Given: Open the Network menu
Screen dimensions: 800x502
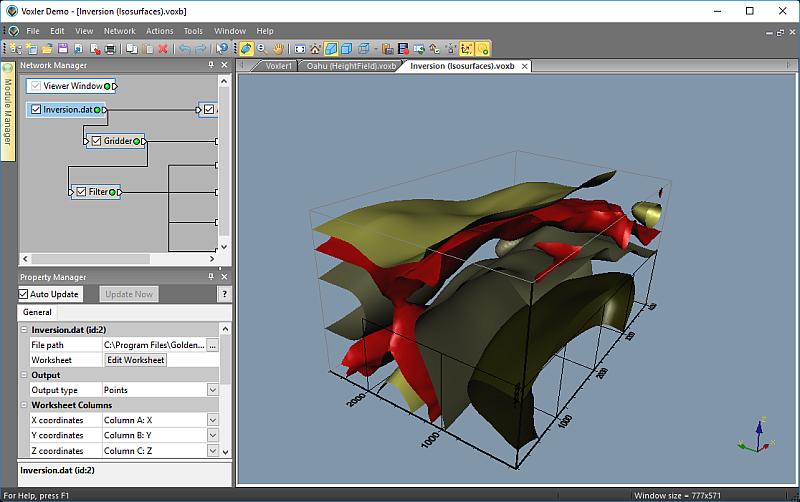Looking at the screenshot, I should click(119, 31).
